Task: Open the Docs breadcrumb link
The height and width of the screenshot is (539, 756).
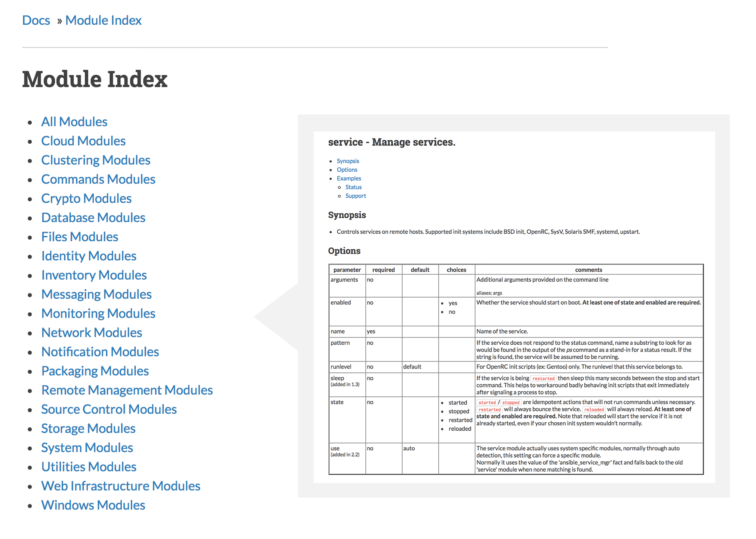Action: [35, 20]
